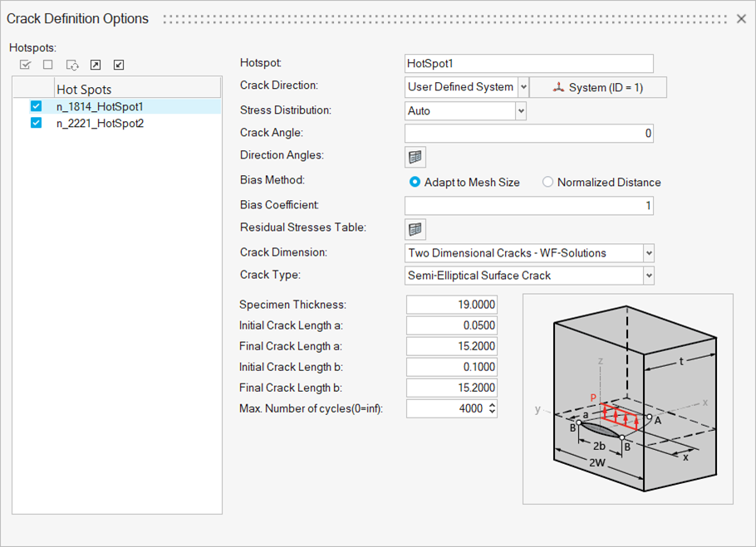Click the Specimen Thickness input field
Image resolution: width=756 pixels, height=547 pixels.
451,305
